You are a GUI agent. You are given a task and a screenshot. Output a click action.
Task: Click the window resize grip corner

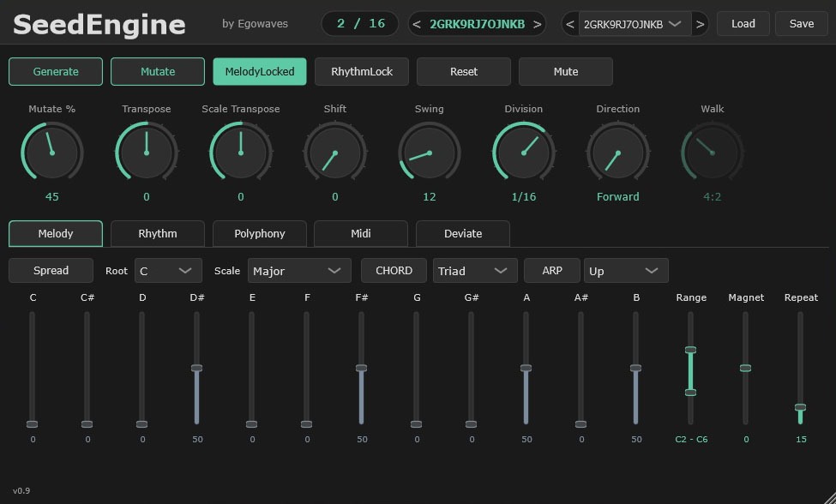pyautogui.click(x=829, y=497)
